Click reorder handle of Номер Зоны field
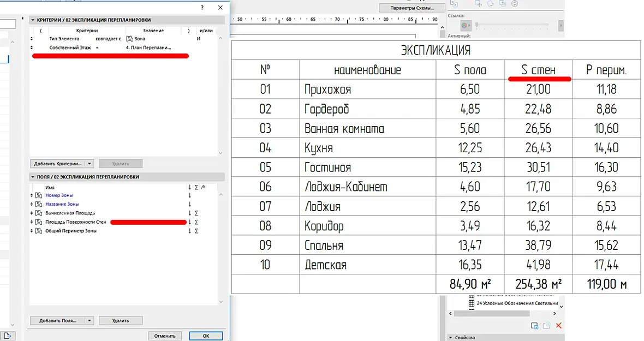This screenshot has width=644, height=341. click(32, 195)
